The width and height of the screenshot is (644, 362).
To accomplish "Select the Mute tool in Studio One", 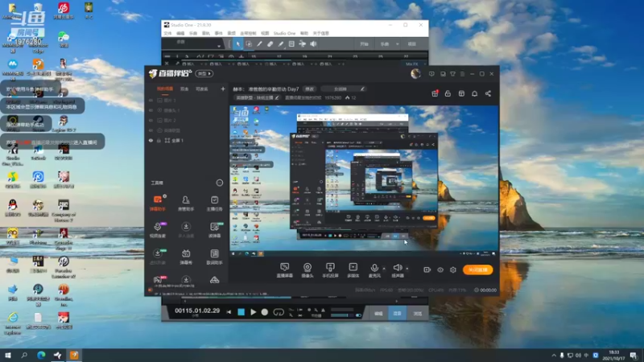I will [x=291, y=44].
